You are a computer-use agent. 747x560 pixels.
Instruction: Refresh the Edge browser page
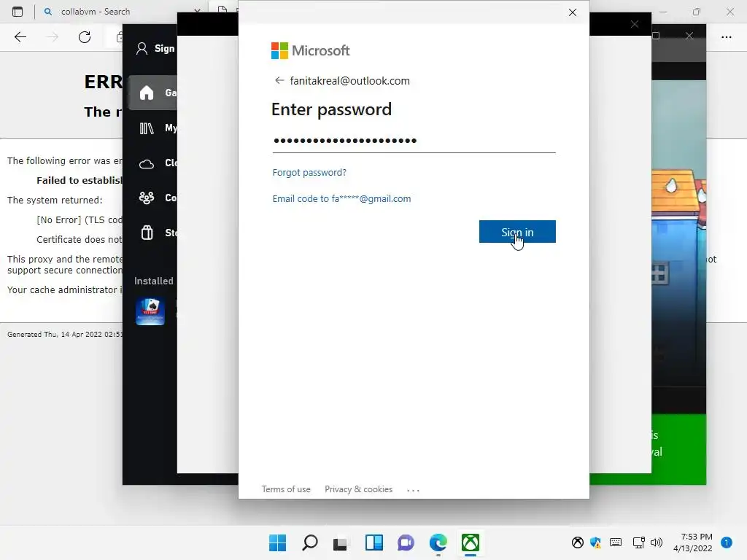click(85, 37)
